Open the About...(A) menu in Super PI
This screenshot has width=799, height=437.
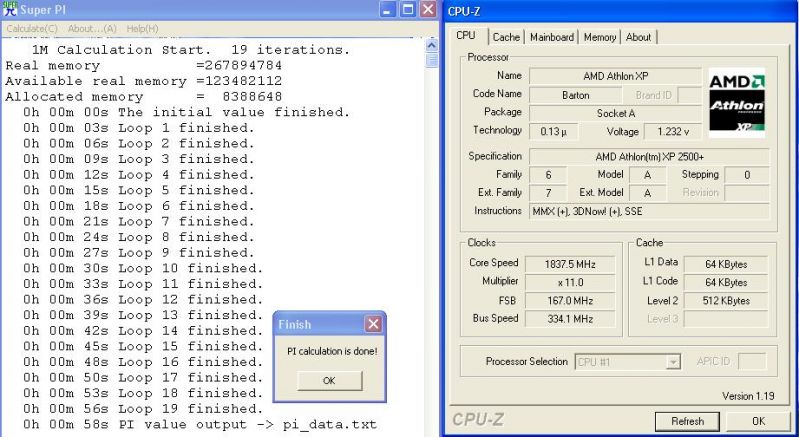tap(92, 29)
